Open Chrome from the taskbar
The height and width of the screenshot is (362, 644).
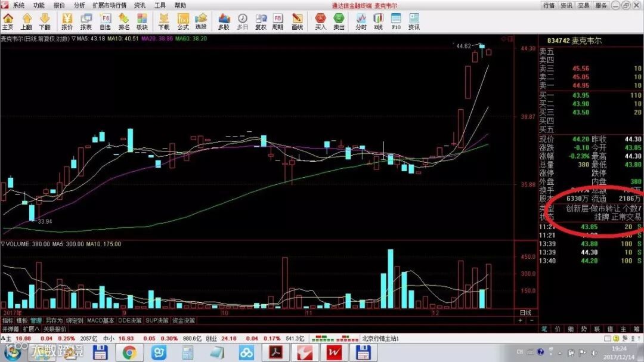129,352
